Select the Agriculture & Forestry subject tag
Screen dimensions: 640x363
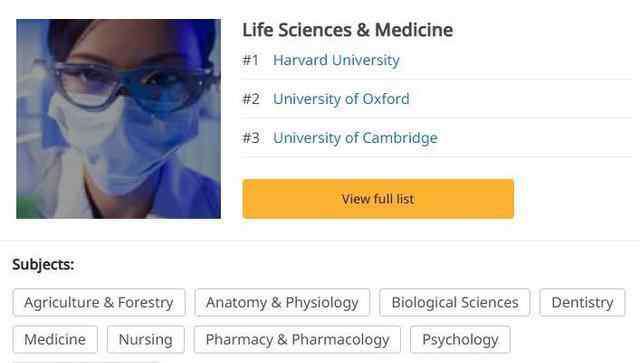point(99,303)
